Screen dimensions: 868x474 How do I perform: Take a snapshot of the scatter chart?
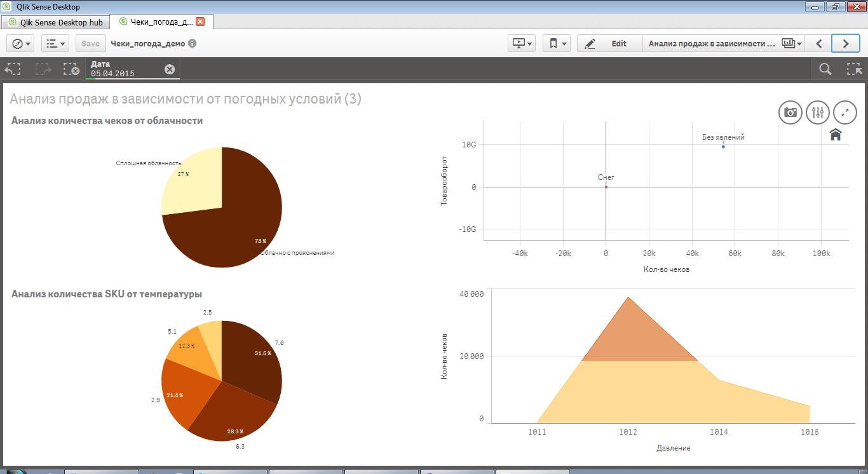790,112
